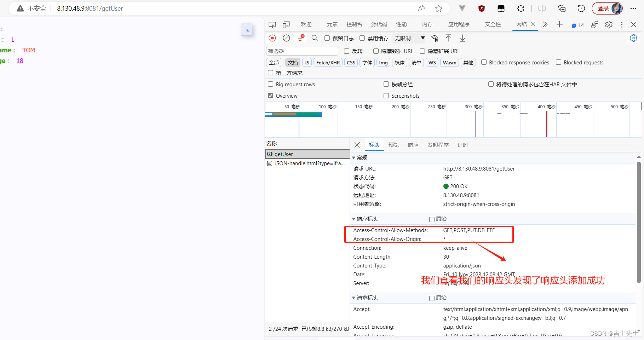Click the uBlock shield extension icon

(x=482, y=8)
